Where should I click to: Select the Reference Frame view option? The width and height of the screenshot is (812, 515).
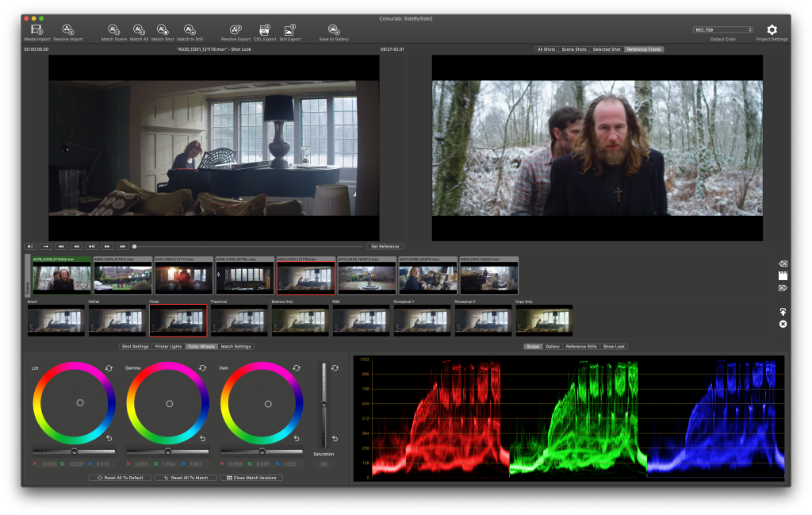coord(643,49)
